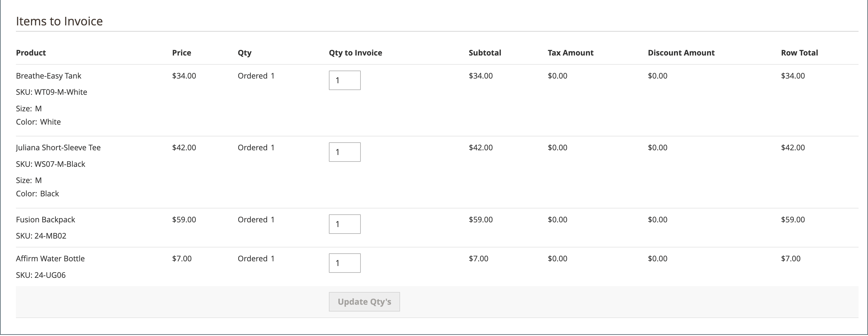
Task: Click the Price column header
Action: 181,53
